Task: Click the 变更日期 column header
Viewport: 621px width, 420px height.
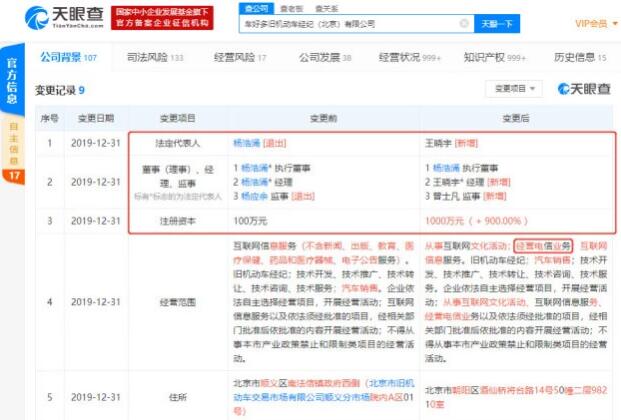Action: [96, 118]
